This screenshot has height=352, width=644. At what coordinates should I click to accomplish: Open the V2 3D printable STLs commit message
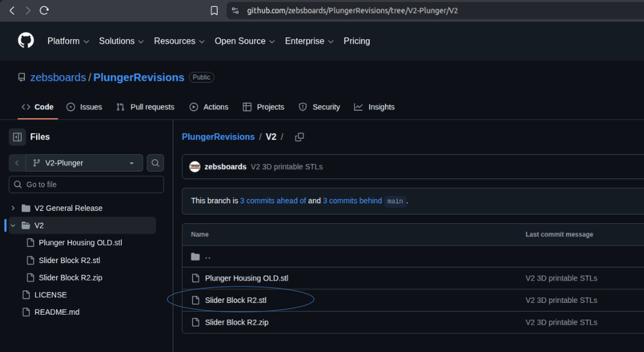click(x=287, y=167)
